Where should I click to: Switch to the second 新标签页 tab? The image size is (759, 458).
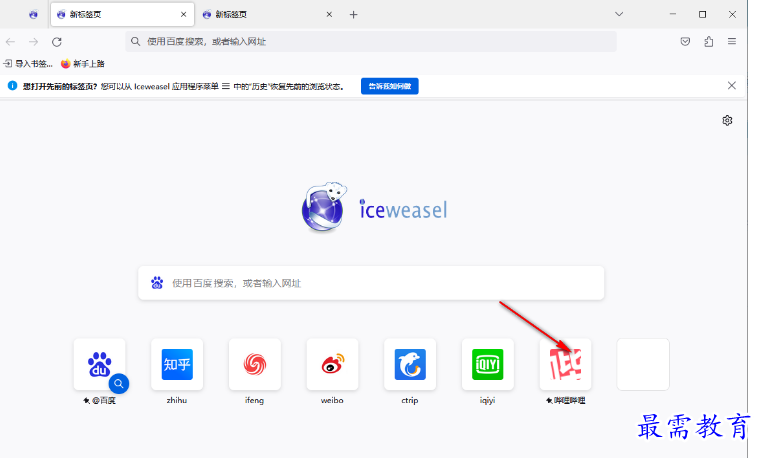pyautogui.click(x=267, y=15)
